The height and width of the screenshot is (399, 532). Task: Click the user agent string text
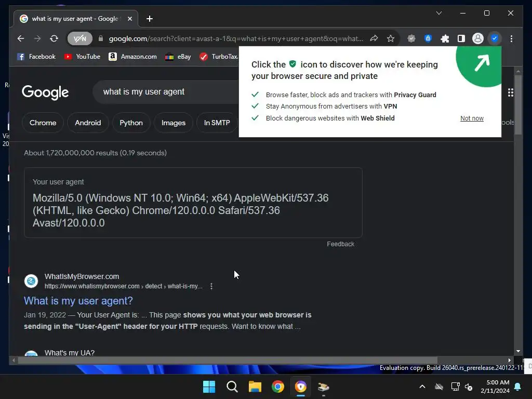pyautogui.click(x=180, y=210)
